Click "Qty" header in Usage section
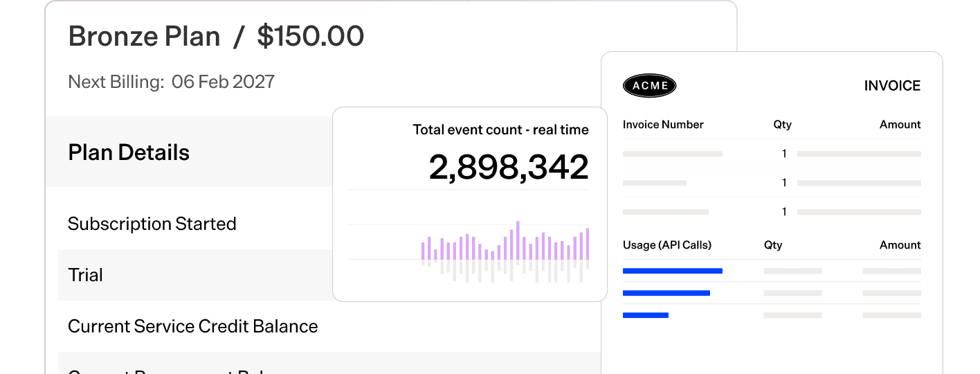The image size is (980, 374). point(773,245)
